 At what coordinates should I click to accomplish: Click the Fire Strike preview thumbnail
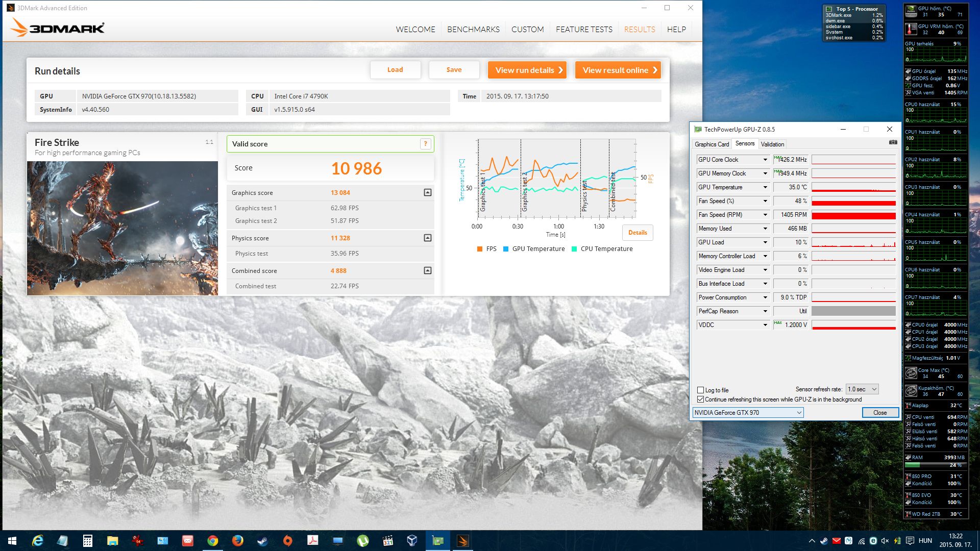pos(122,228)
